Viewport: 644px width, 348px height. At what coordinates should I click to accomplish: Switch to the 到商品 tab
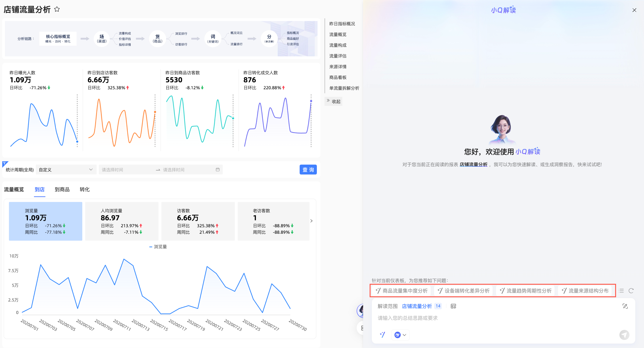click(x=62, y=189)
